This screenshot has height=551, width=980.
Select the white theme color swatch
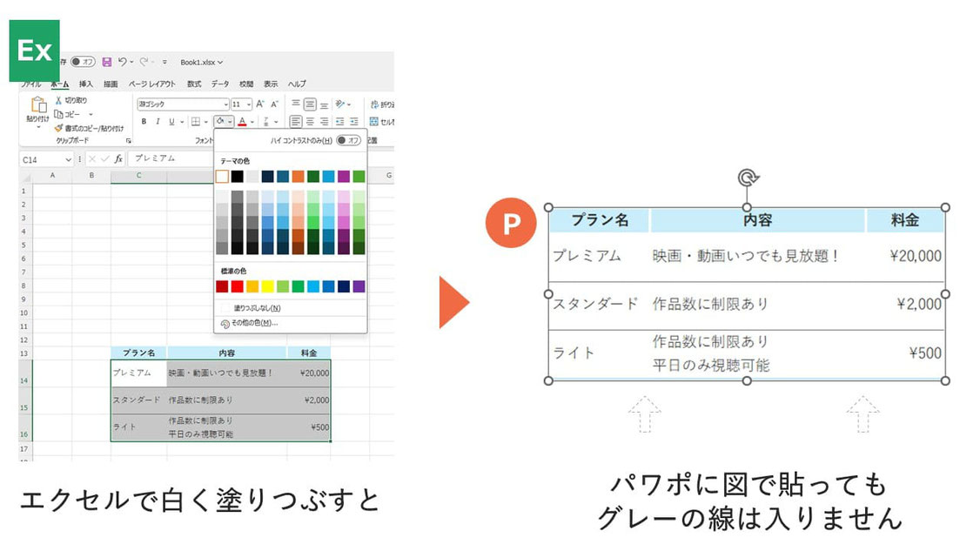(x=222, y=177)
